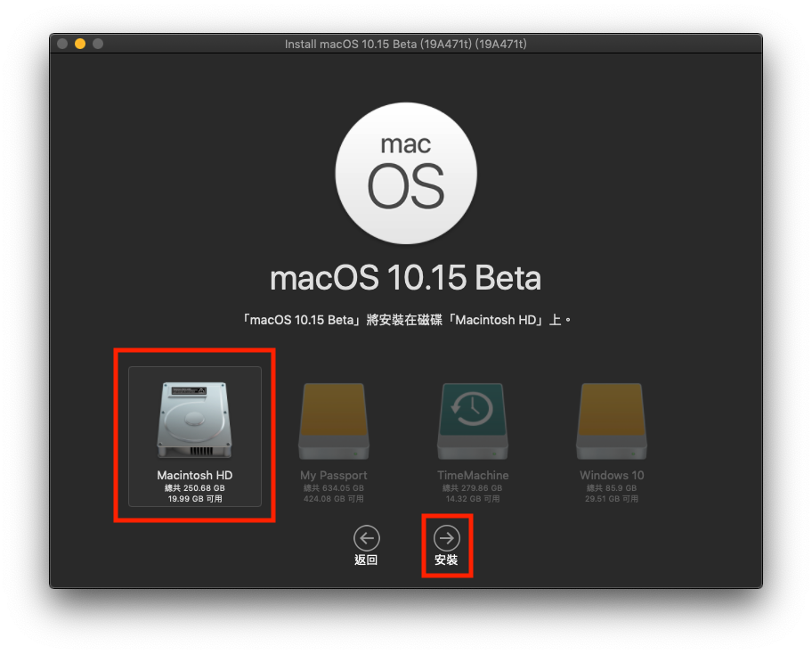The height and width of the screenshot is (654, 812).
Task: Click the 29.51 GB 可用 text
Action: (612, 499)
